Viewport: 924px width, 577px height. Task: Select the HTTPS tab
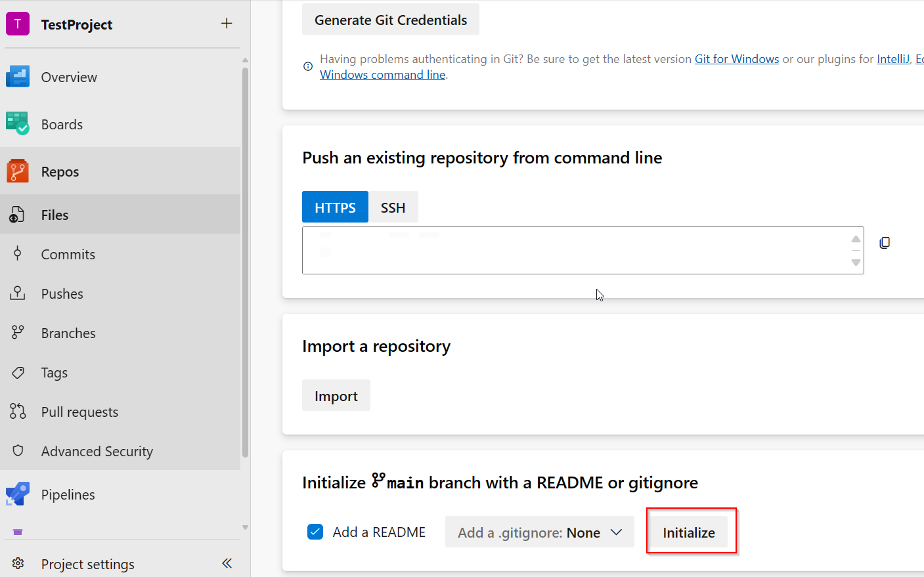point(335,207)
